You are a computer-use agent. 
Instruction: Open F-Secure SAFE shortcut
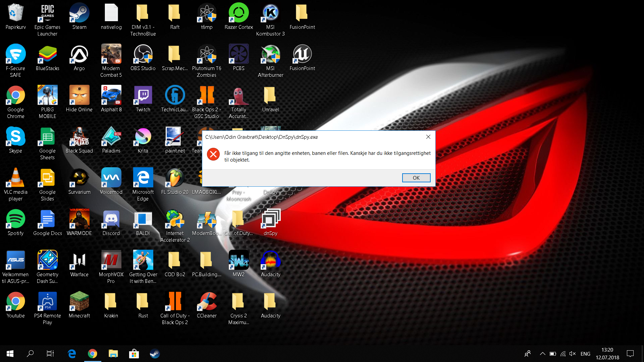[15, 61]
